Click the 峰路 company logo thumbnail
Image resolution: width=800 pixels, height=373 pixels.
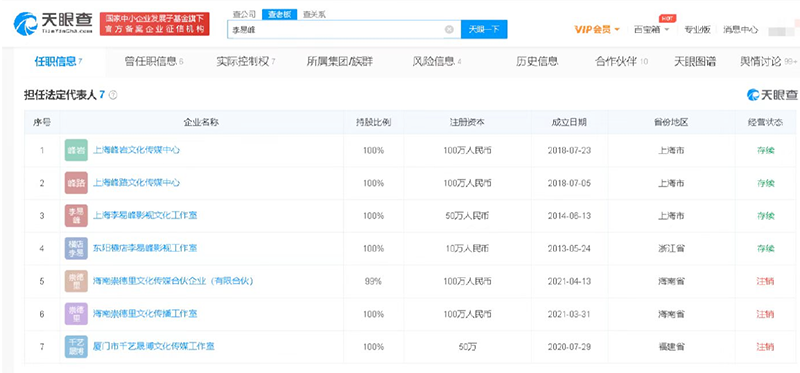(x=76, y=183)
